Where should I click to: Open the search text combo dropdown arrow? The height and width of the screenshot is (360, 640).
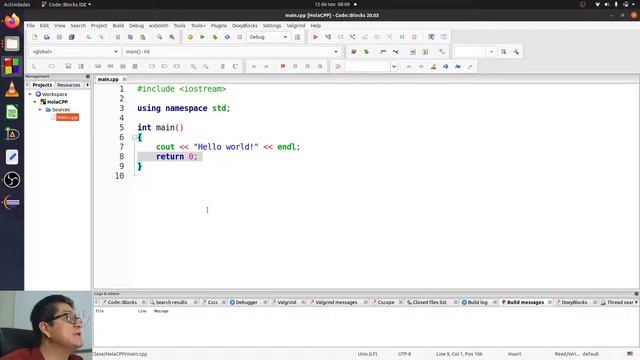click(394, 67)
